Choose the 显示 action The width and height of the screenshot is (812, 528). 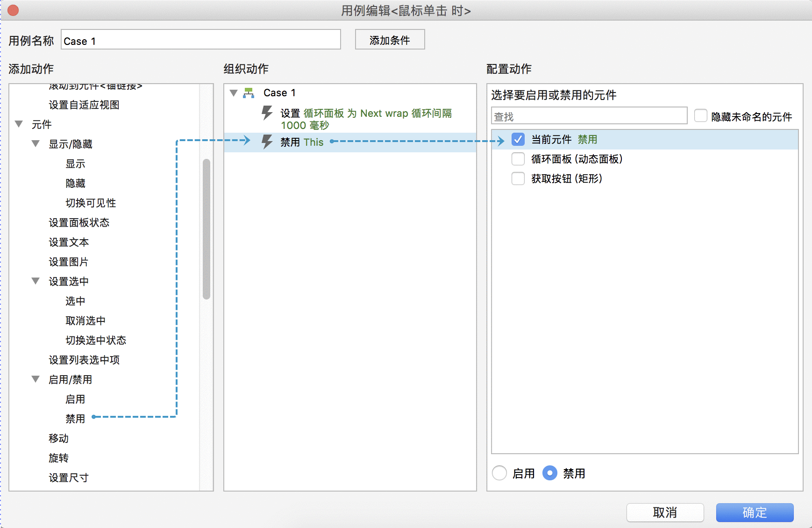pos(75,164)
